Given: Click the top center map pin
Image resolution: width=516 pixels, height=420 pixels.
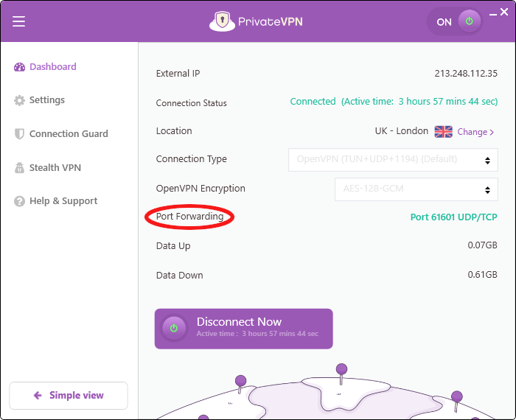Looking at the screenshot, I should (x=341, y=374).
